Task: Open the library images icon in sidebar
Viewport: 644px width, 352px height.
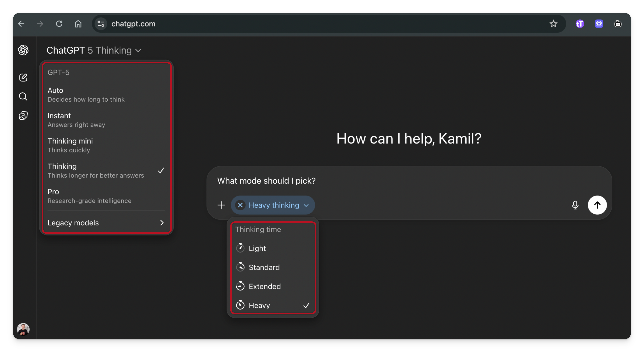Action: point(23,116)
